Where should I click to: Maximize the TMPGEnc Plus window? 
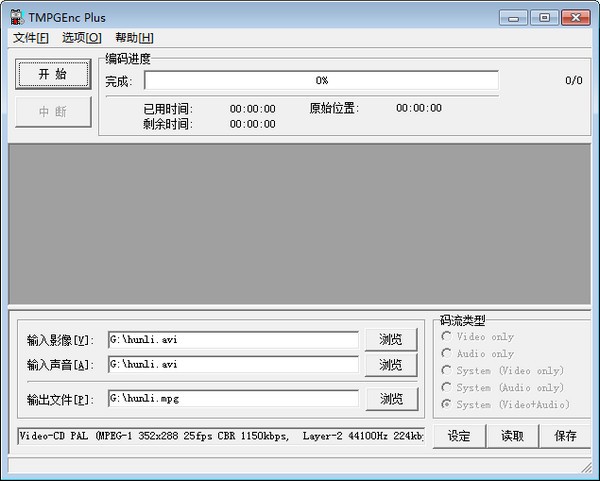point(545,18)
